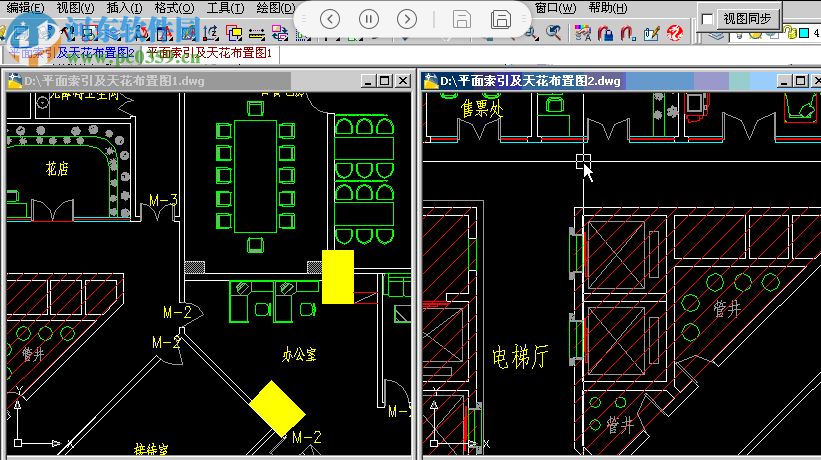This screenshot has height=460, width=821.
Task: Switch to tab 平面索引及天花布置图1
Action: pyautogui.click(x=209, y=53)
